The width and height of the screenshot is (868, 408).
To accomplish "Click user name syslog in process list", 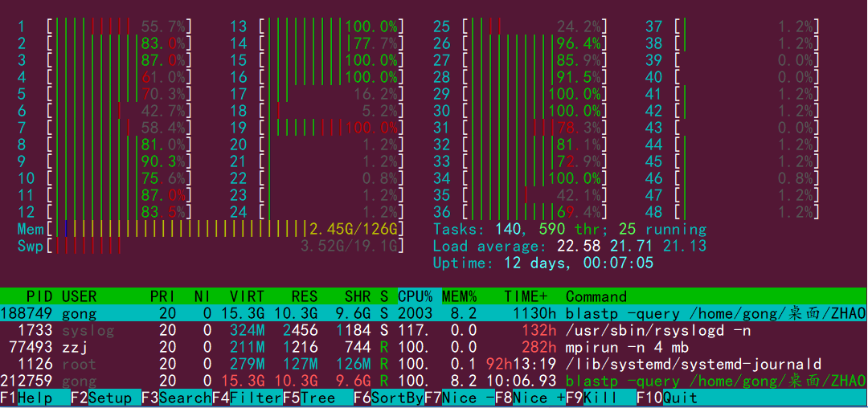I will tap(88, 331).
